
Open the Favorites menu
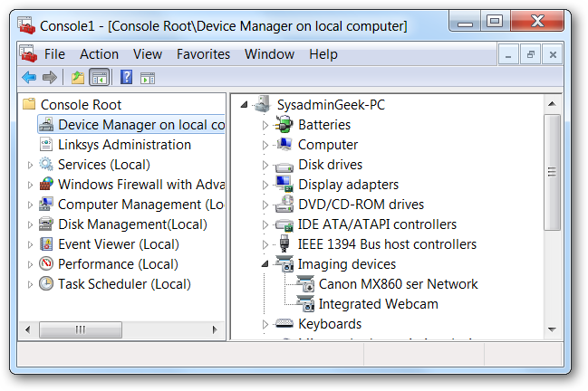click(203, 54)
